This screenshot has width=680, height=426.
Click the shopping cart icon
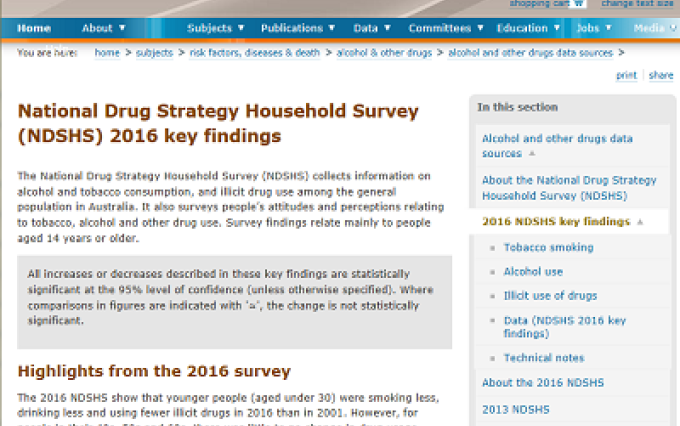[x=579, y=4]
